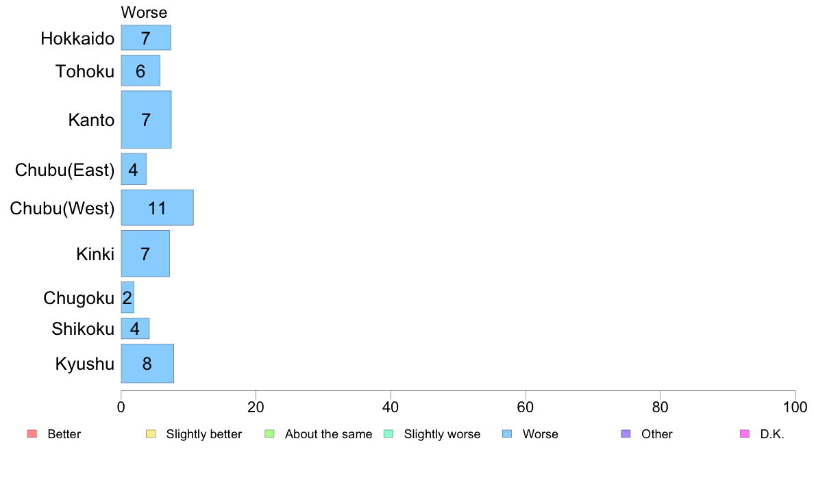Screen dimensions: 814x504
Task: Select the Kinki bar showing 7
Action: [x=145, y=253]
